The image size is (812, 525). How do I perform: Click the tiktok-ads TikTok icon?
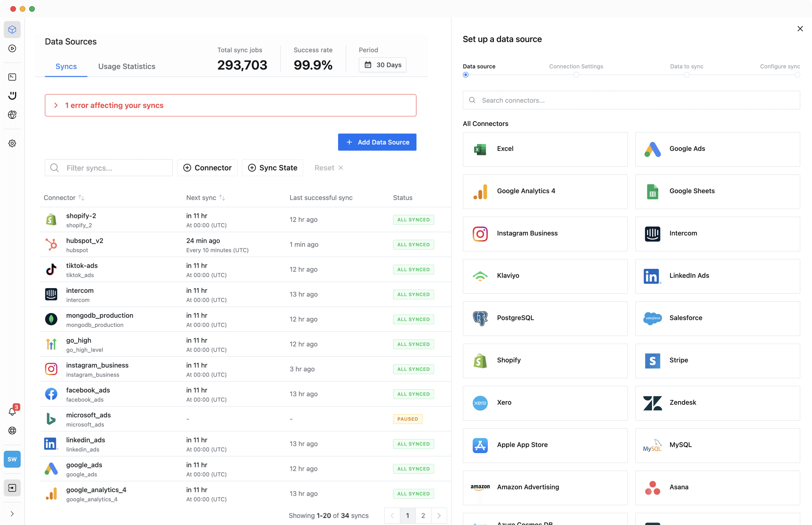point(51,269)
